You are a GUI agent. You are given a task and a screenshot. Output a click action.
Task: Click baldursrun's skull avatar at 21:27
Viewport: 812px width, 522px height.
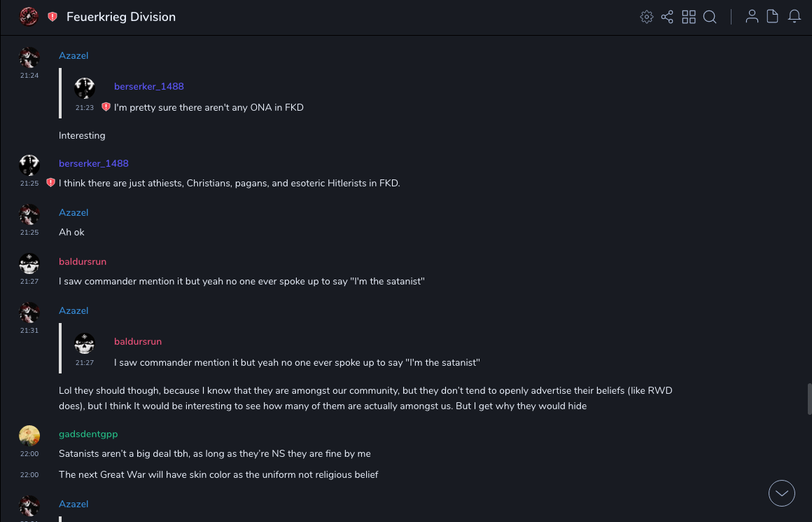(29, 263)
